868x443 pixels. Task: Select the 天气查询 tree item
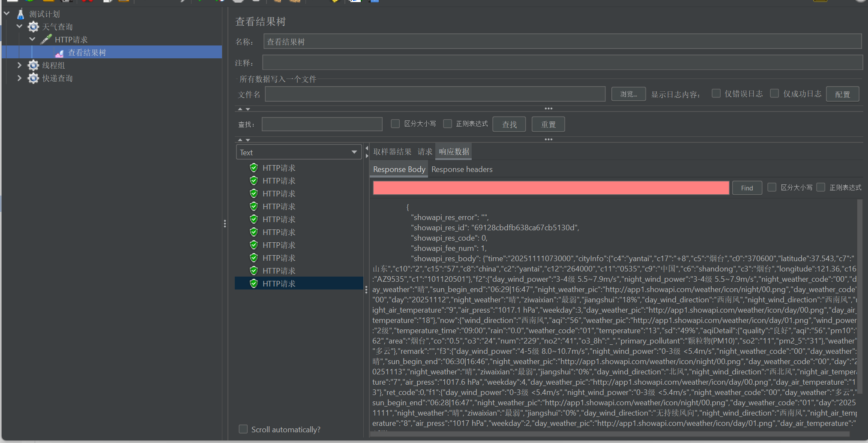tap(57, 27)
